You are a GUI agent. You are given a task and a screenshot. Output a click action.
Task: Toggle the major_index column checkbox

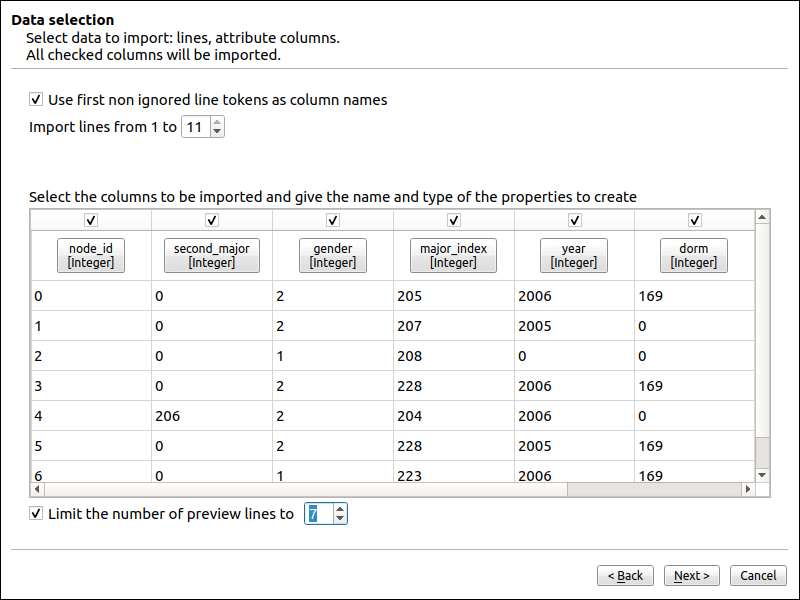[454, 220]
